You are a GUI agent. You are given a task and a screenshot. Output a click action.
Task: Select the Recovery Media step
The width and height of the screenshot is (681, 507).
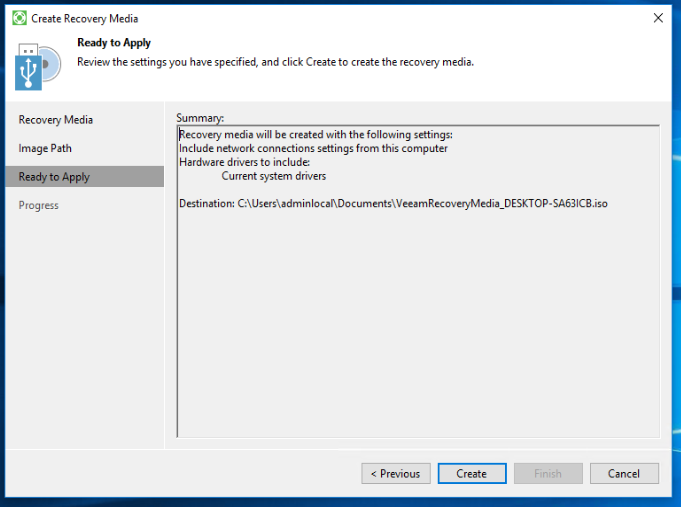point(56,119)
